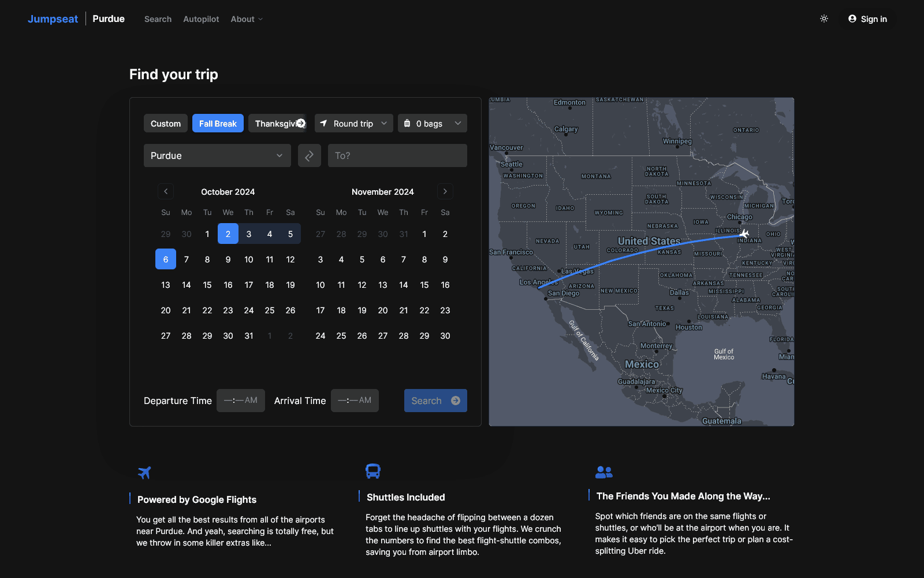Click the Shuttles Included bus icon

point(373,471)
